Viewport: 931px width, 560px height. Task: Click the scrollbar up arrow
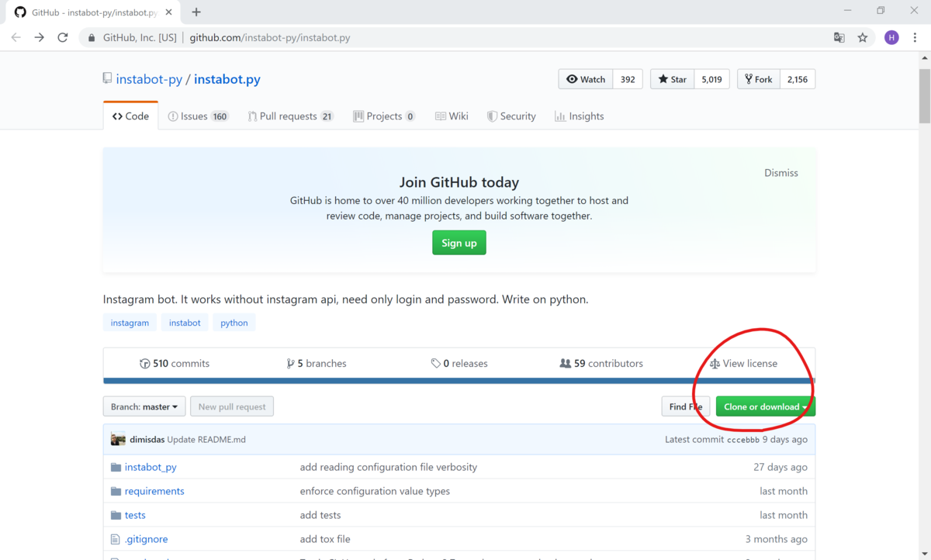(x=925, y=58)
